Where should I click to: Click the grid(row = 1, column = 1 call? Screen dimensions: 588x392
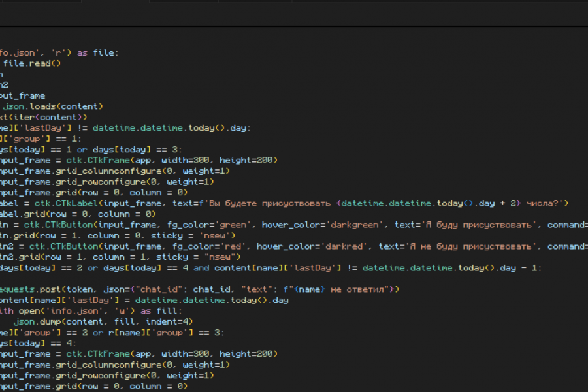point(86,257)
